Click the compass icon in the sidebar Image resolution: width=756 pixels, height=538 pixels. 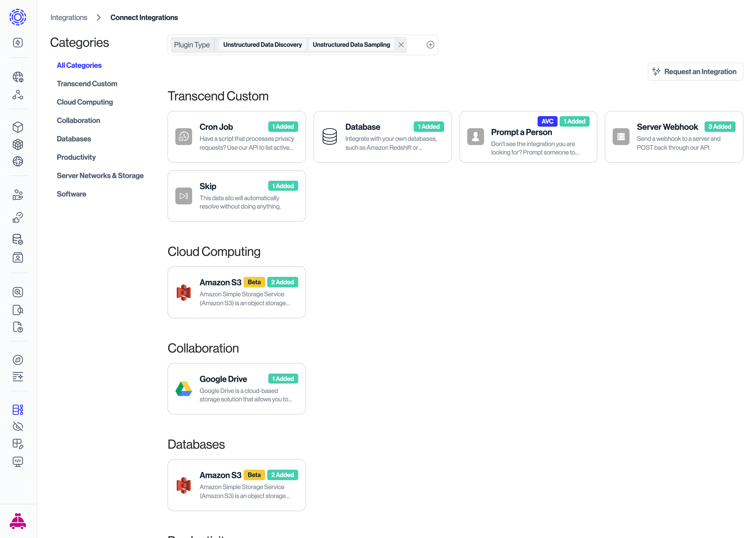tap(18, 360)
